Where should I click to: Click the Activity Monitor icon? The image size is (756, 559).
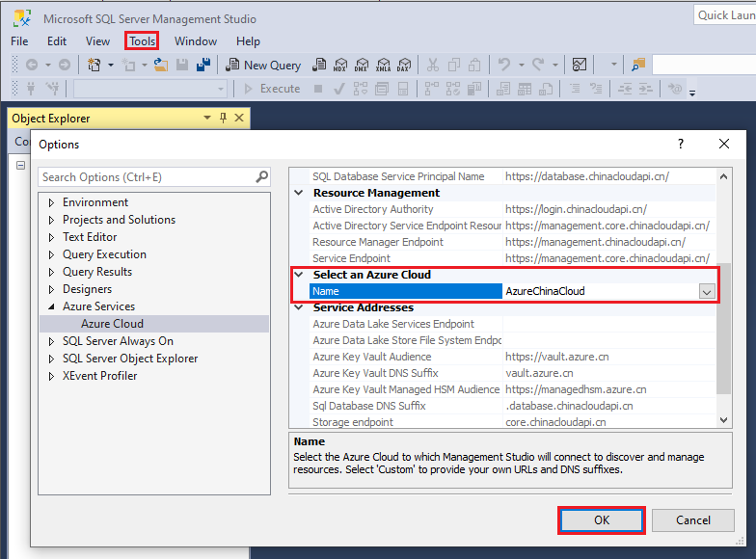point(579,65)
